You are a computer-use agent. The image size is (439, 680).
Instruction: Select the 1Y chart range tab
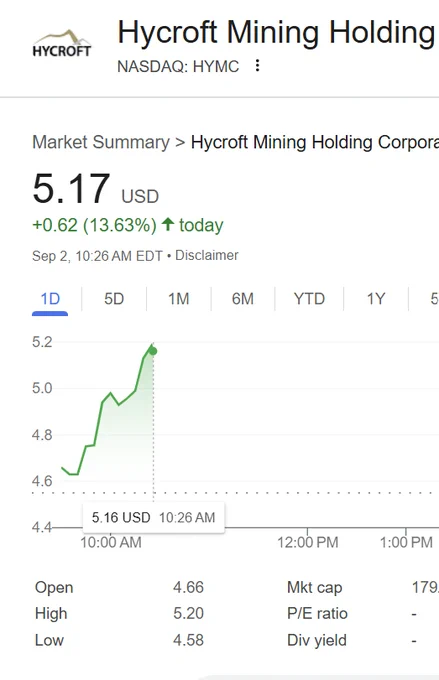(x=376, y=299)
